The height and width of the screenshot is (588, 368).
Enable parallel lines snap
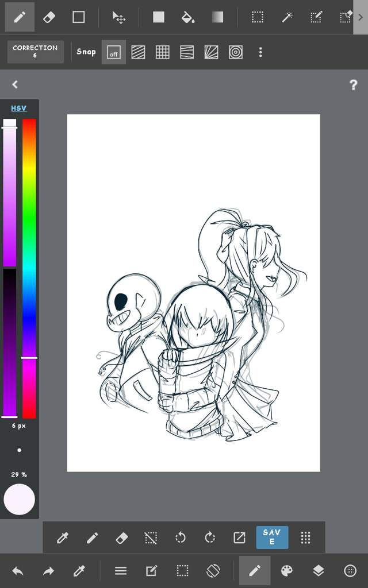pos(138,52)
